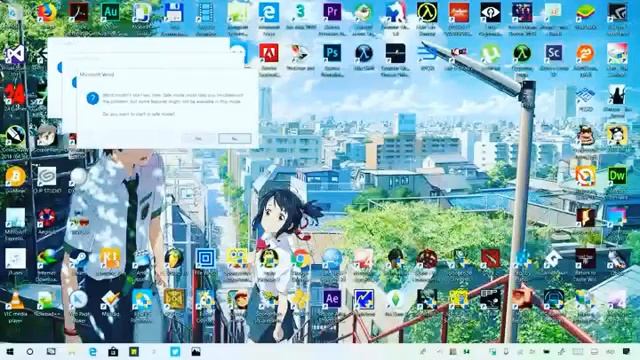Open the Adobe Dreamweaver (Dw) shortcut
This screenshot has height=360, width=640.
[617, 176]
